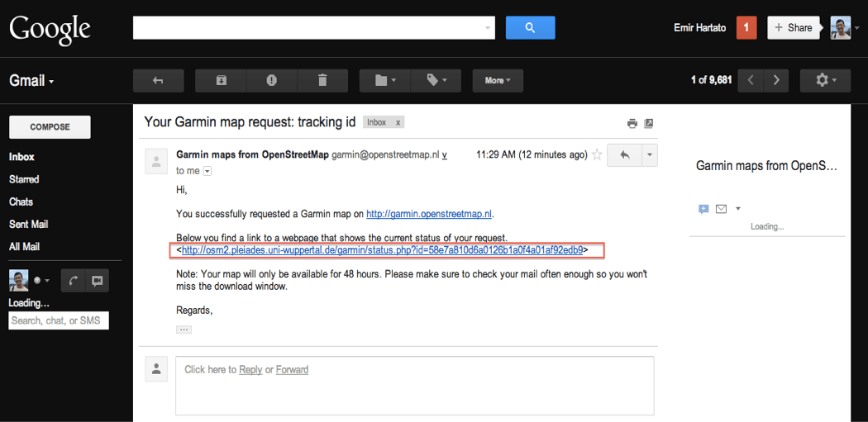Delete the email with trash icon

point(322,81)
